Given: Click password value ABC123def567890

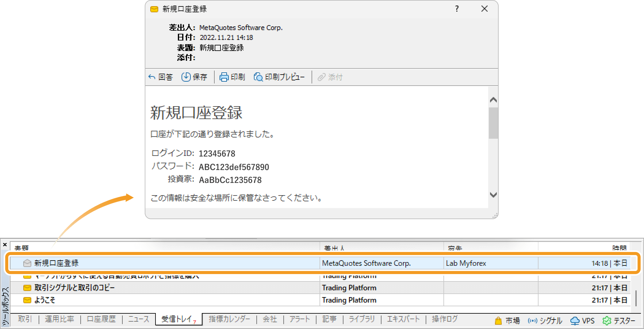Looking at the screenshot, I should coord(234,167).
